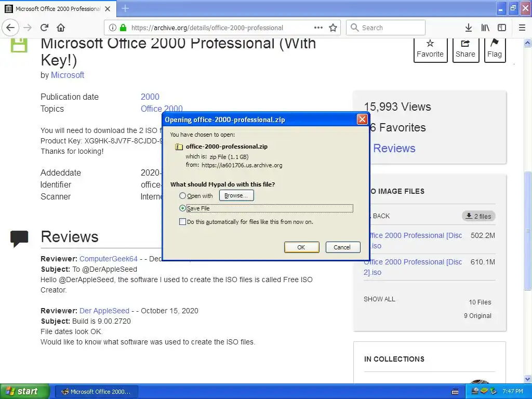Viewport: 532px width, 399px height.
Task: Click SHOW ALL files link
Action: pyautogui.click(x=379, y=299)
